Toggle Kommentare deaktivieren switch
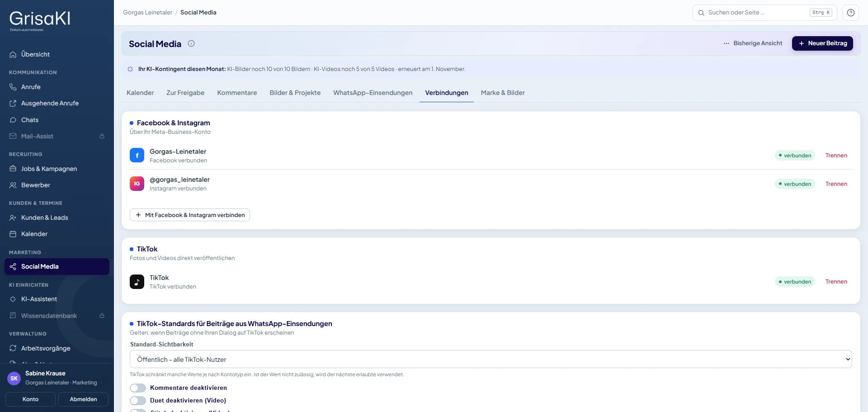The height and width of the screenshot is (412, 868). point(138,388)
